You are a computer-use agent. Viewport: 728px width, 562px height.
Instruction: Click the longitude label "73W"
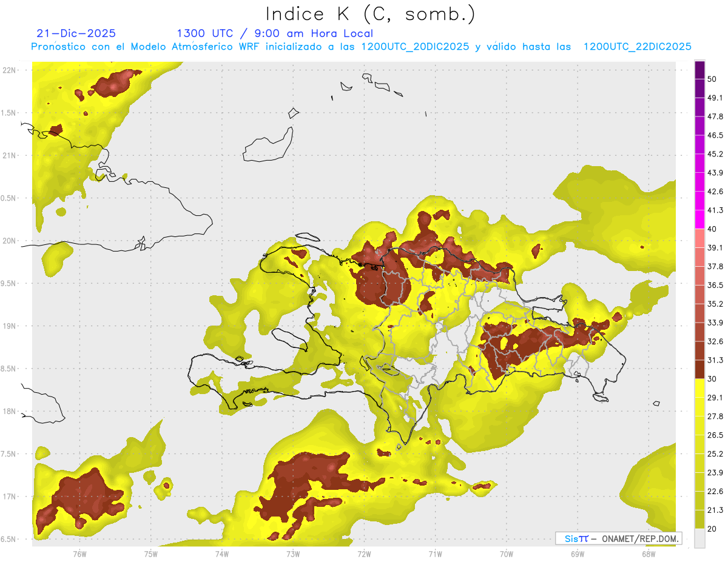(292, 554)
